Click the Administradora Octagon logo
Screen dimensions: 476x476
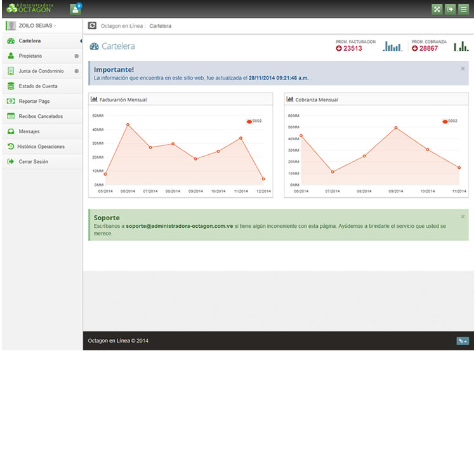[x=30, y=8]
